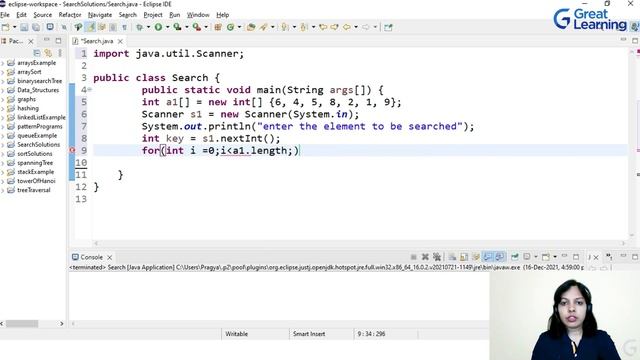Click Remove Launch in Console toolbar
Screen dimensions: 640x360
click(x=425, y=257)
